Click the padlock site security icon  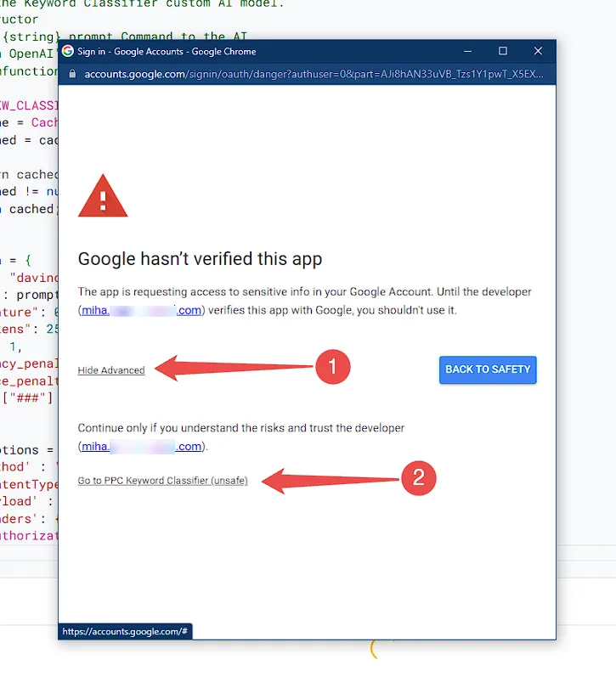coord(73,74)
